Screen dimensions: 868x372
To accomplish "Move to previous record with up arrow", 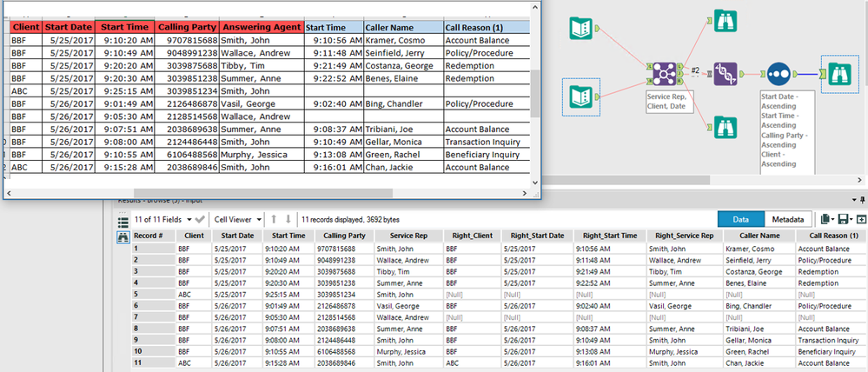I will pyautogui.click(x=274, y=220).
